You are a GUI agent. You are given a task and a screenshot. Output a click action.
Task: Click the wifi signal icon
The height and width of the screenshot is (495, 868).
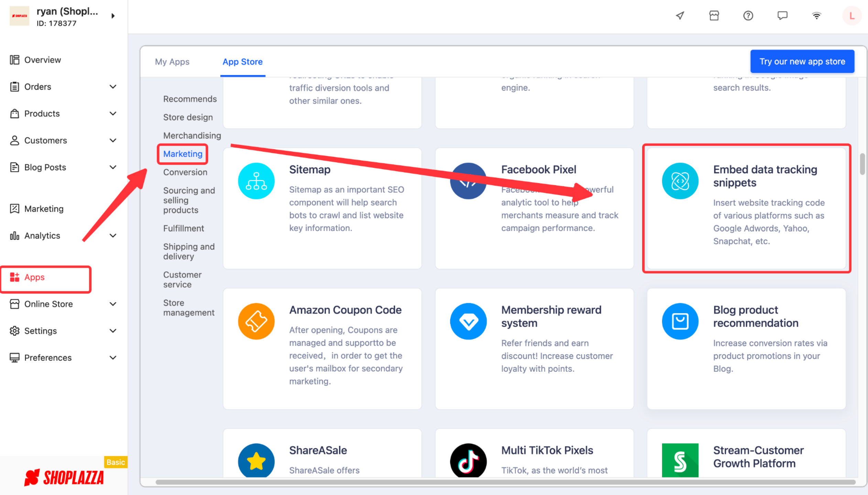click(816, 15)
